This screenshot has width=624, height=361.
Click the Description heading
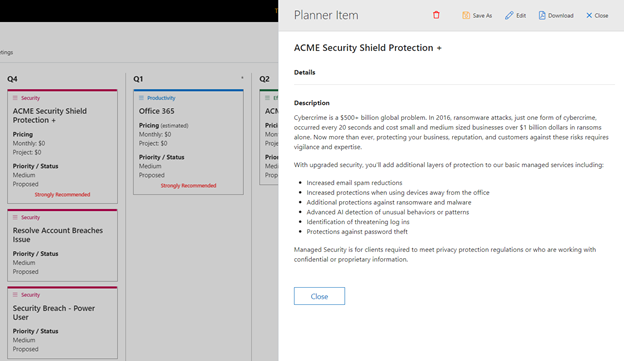312,103
